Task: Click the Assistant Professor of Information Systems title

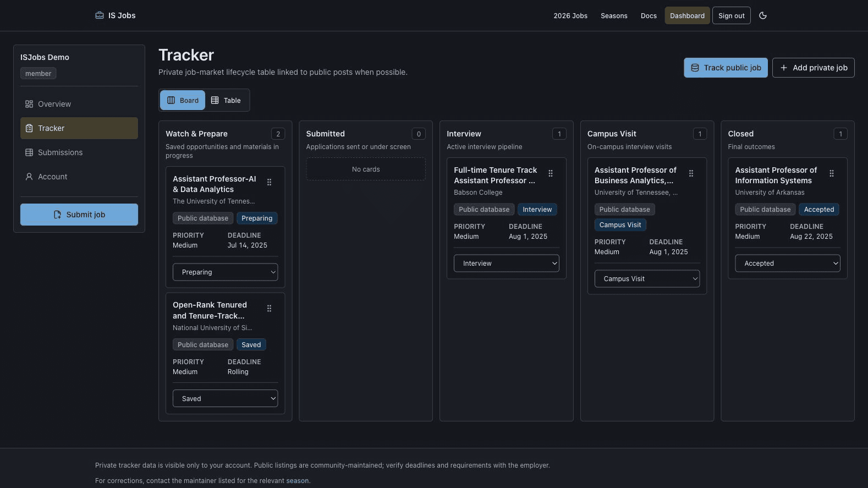Action: (x=776, y=176)
